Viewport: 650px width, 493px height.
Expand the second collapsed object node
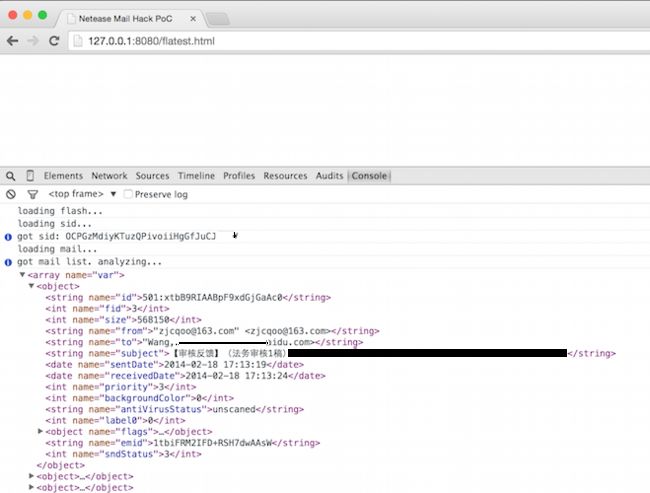(32, 476)
